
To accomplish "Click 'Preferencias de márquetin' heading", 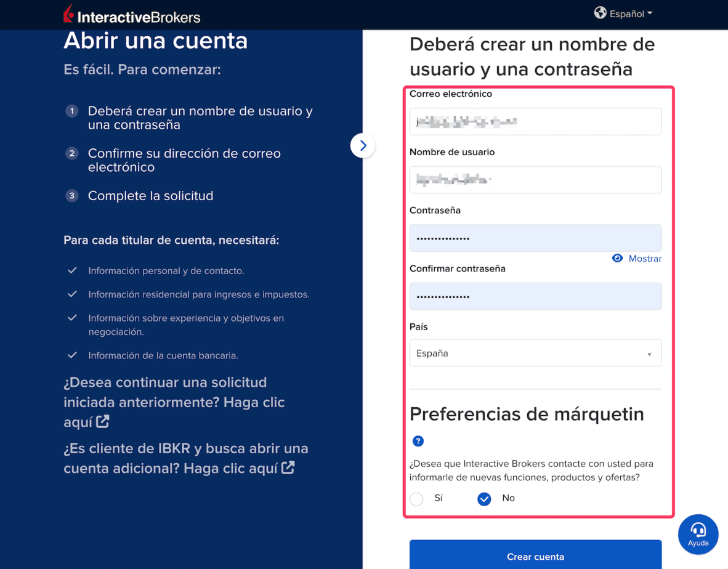I will (527, 414).
